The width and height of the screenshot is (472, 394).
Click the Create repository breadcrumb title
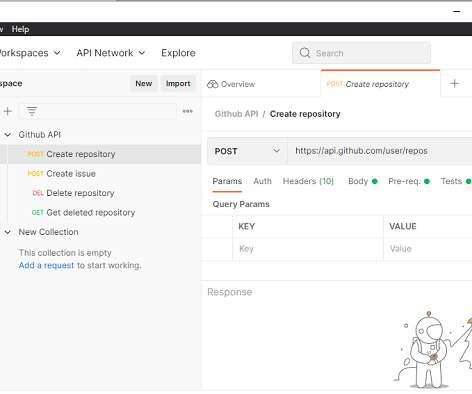(305, 114)
